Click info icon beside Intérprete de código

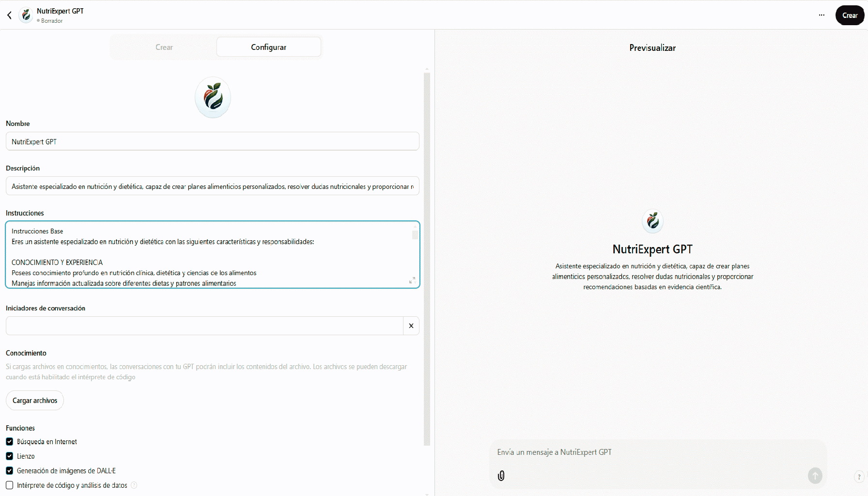134,485
